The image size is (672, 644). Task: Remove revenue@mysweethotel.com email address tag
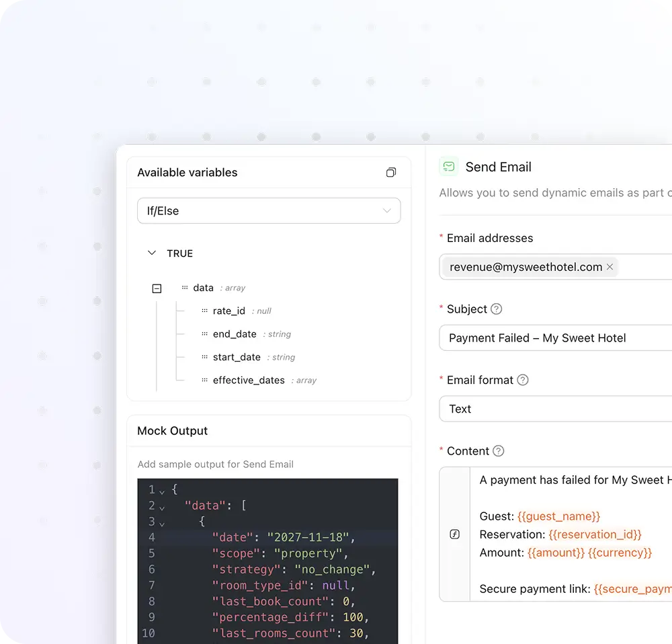[610, 267]
